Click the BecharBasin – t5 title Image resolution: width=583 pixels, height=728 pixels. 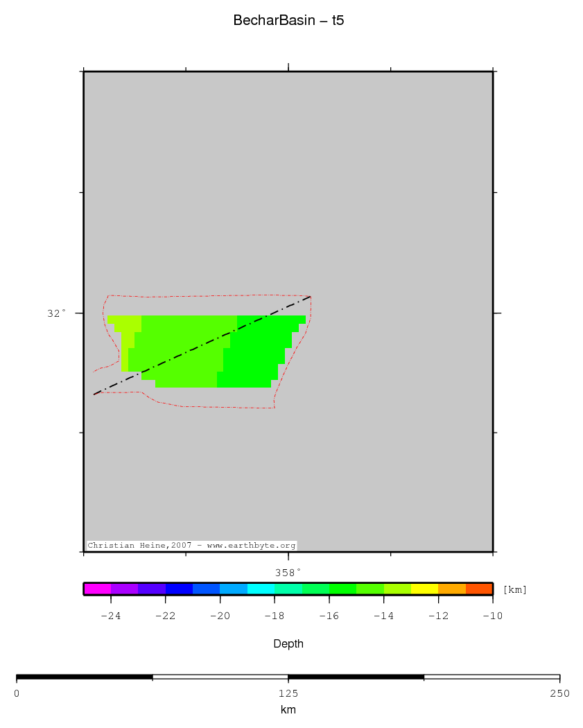[288, 21]
